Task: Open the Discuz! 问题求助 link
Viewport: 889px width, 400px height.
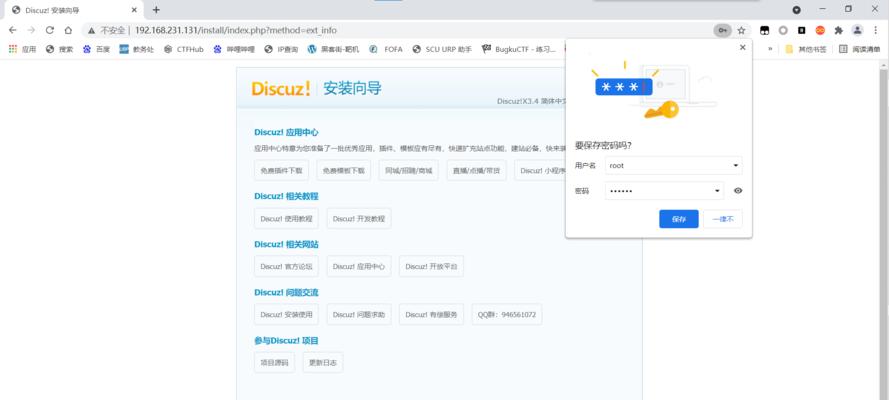Action: click(x=359, y=314)
